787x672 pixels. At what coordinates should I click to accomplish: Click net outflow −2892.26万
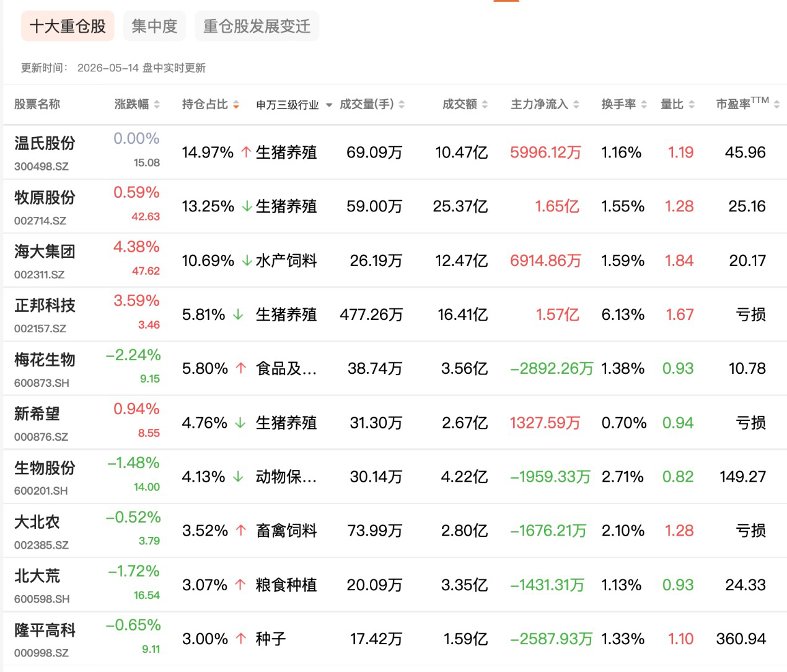[x=552, y=369]
